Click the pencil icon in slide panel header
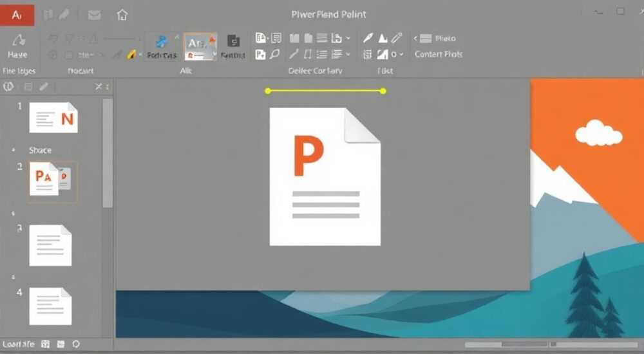Screen dimensions: 644x354 (44, 87)
